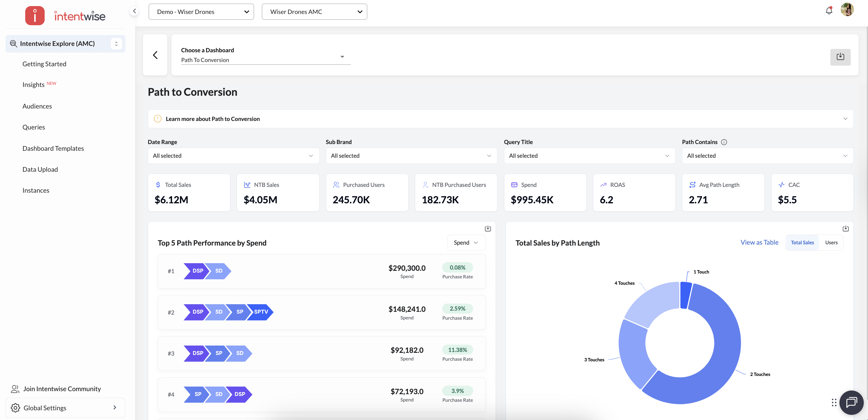Viewport: 868px width, 420px height.
Task: Click the Path Contains info icon
Action: 724,142
